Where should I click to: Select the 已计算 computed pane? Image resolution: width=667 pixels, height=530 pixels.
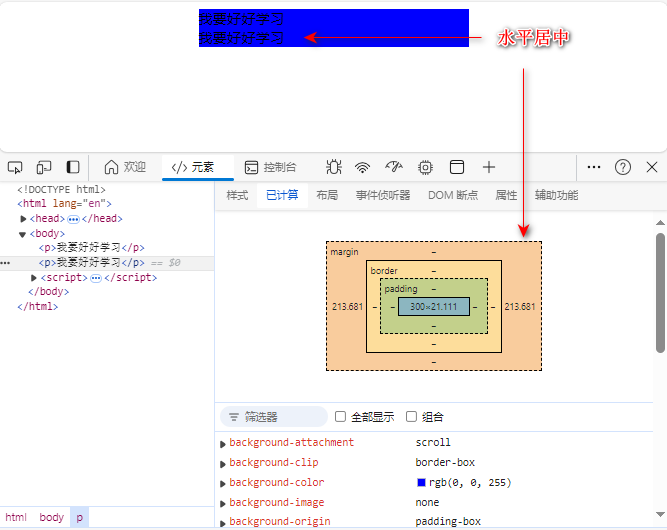click(x=282, y=195)
